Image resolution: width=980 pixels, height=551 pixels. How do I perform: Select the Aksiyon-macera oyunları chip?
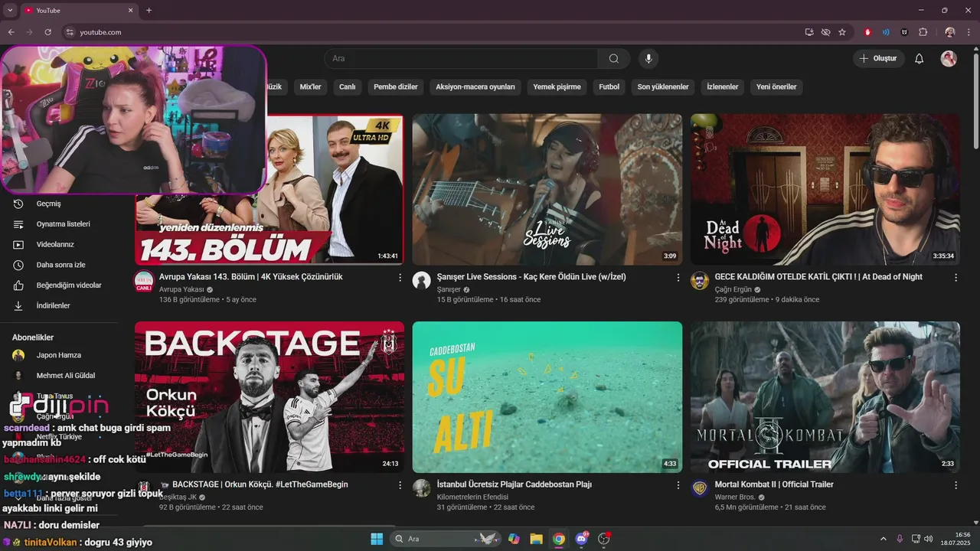(x=475, y=87)
